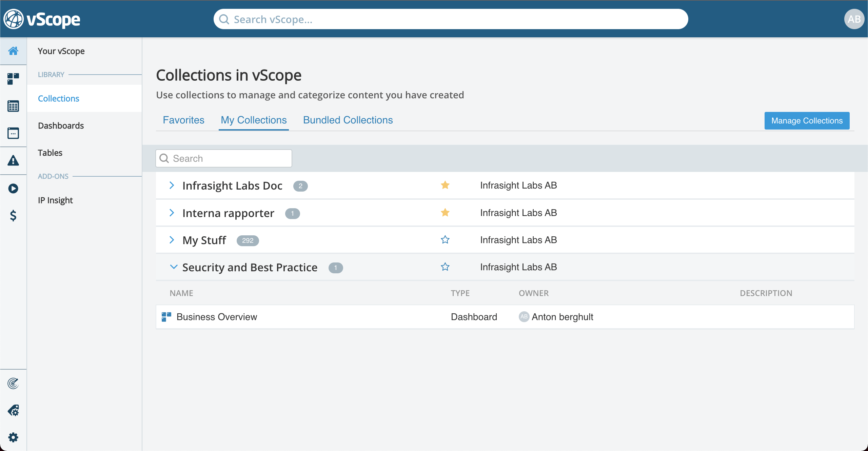The height and width of the screenshot is (451, 868).
Task: Click the 292 count badge
Action: [x=248, y=240]
